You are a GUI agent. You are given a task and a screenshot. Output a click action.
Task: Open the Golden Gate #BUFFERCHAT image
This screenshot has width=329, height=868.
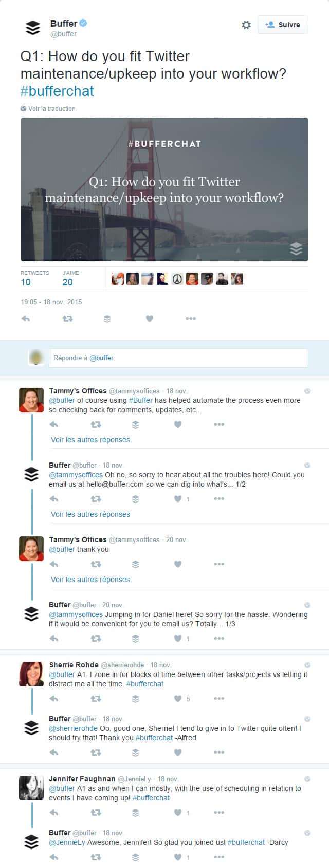[164, 189]
